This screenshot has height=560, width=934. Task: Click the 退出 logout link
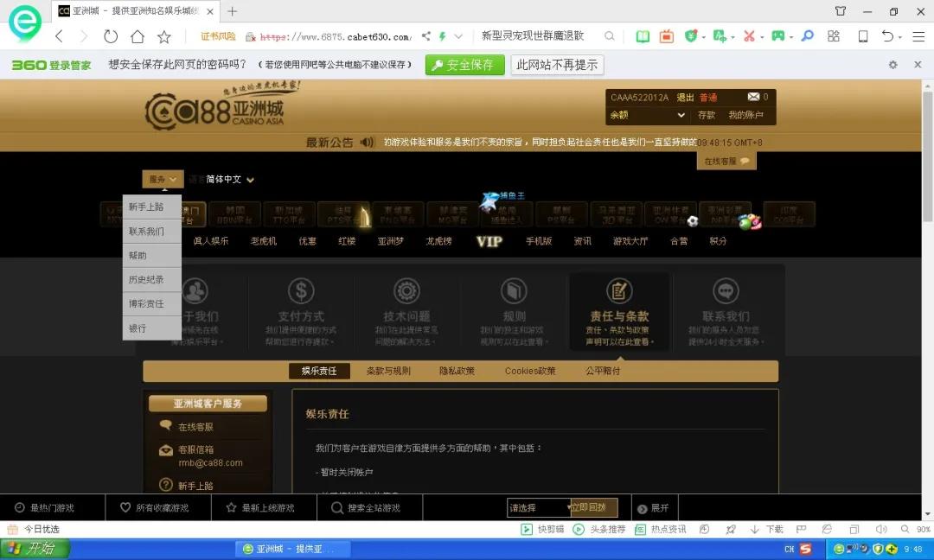(683, 97)
